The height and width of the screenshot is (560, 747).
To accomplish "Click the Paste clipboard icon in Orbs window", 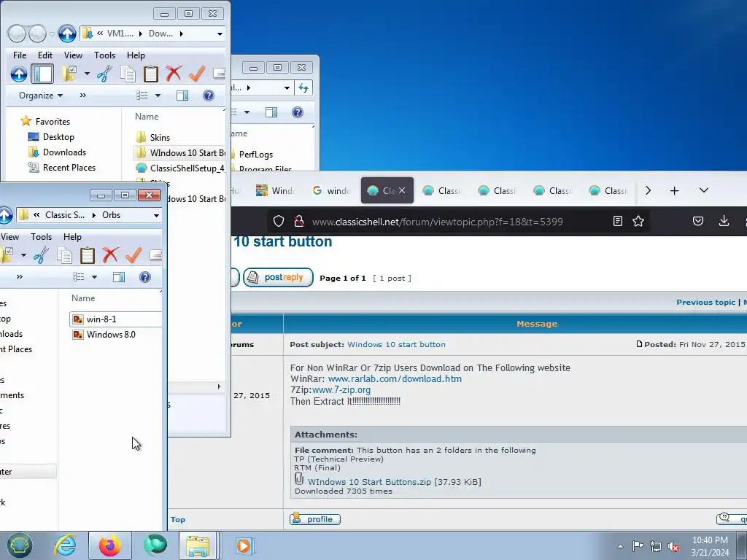I will pyautogui.click(x=88, y=255).
